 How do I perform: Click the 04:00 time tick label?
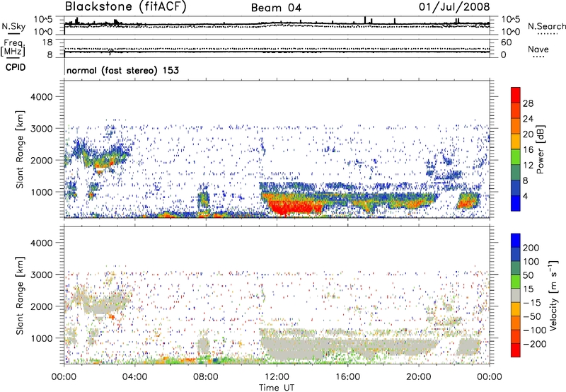[134, 377]
